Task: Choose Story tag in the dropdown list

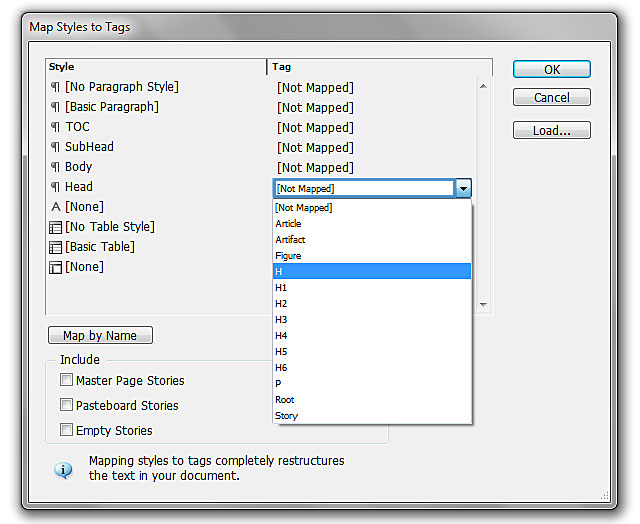Action: tap(372, 415)
